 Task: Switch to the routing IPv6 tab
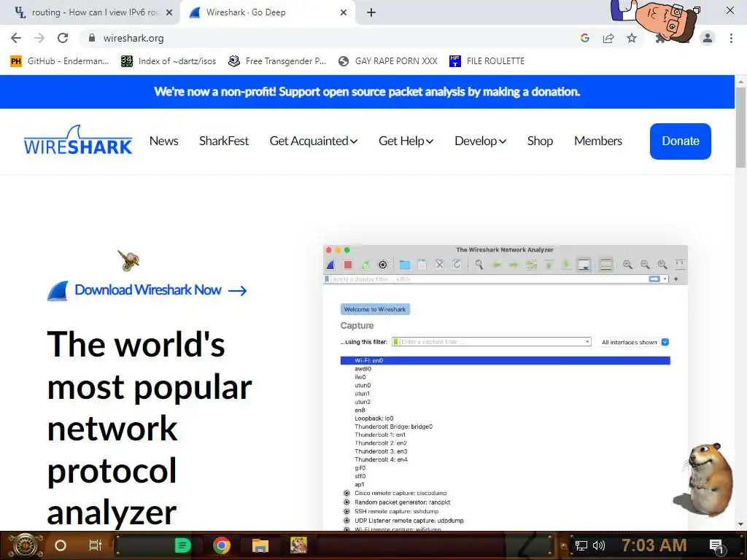click(89, 12)
